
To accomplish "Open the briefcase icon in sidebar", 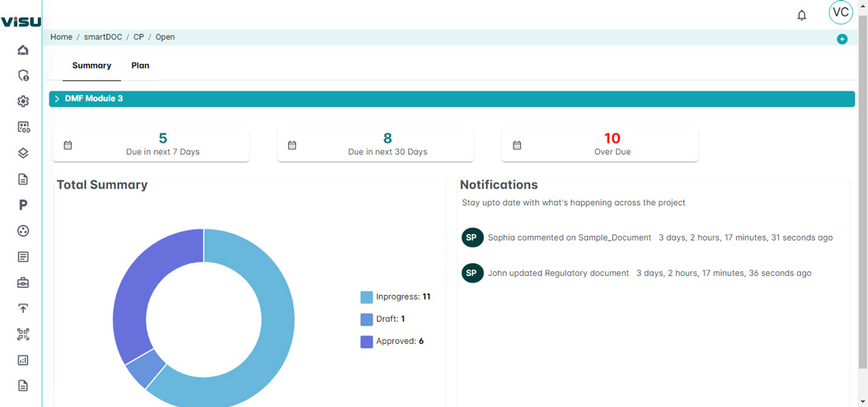I will (x=23, y=282).
